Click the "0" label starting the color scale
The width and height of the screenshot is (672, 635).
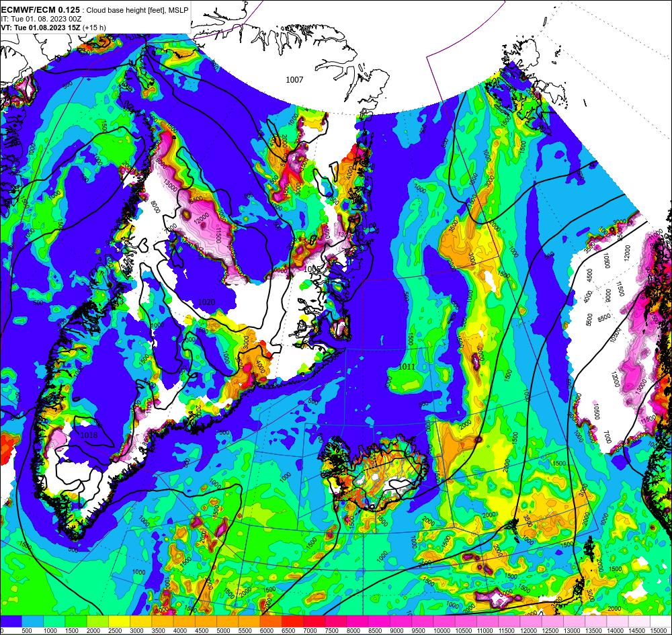2,631
